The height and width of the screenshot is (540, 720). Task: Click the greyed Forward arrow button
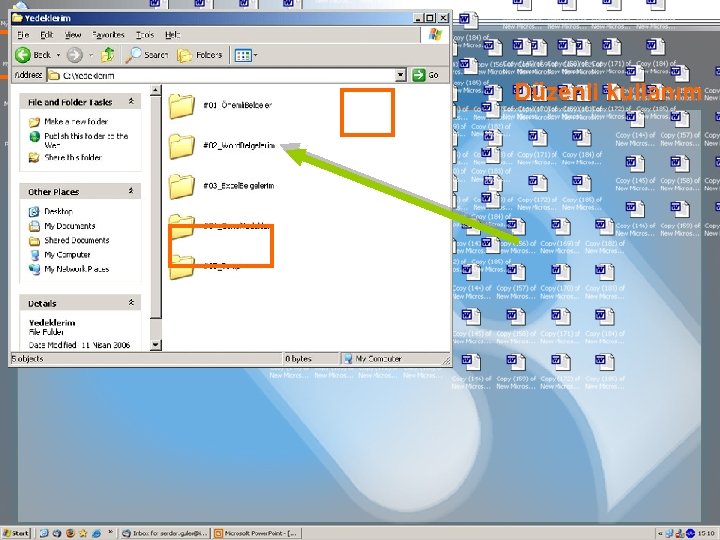[74, 55]
